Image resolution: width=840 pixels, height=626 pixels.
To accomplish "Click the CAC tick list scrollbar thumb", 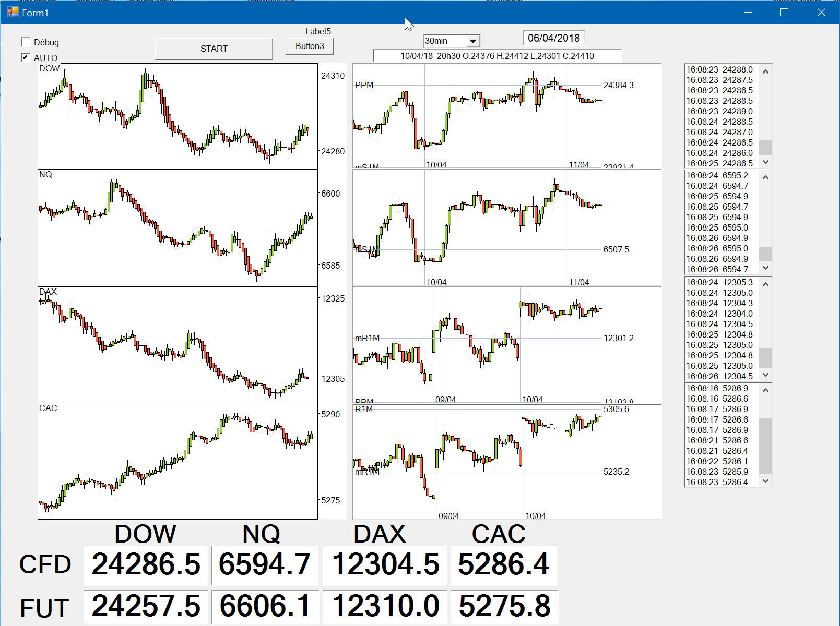I will pos(765,446).
